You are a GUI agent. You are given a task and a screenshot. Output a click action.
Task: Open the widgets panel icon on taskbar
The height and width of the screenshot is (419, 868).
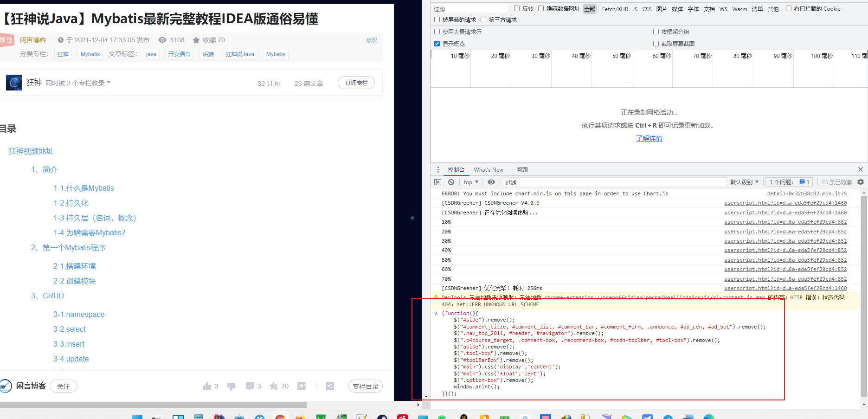point(178,417)
